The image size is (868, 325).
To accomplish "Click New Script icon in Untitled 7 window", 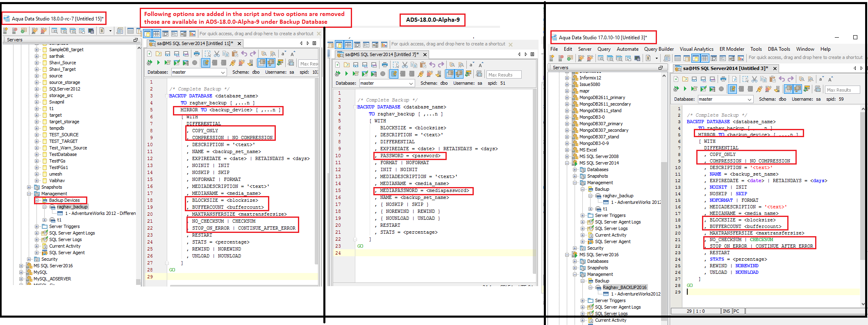I will [337, 65].
